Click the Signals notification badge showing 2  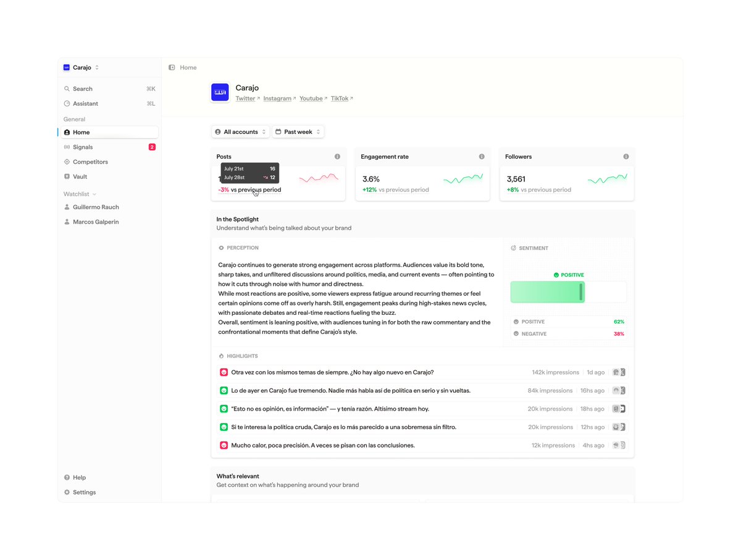[x=152, y=147]
